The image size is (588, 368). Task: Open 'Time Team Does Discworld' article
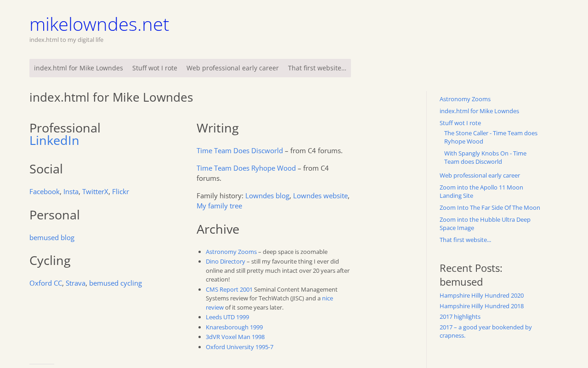click(240, 150)
